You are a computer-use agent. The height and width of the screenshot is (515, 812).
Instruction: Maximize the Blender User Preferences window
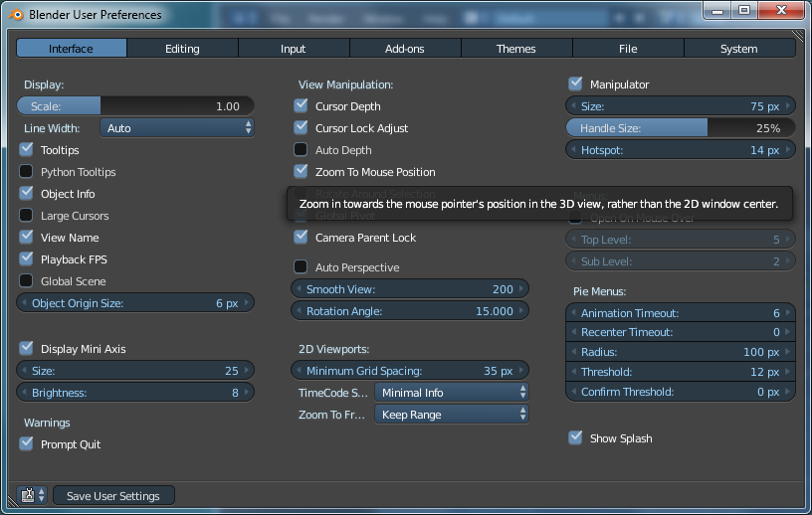click(744, 10)
